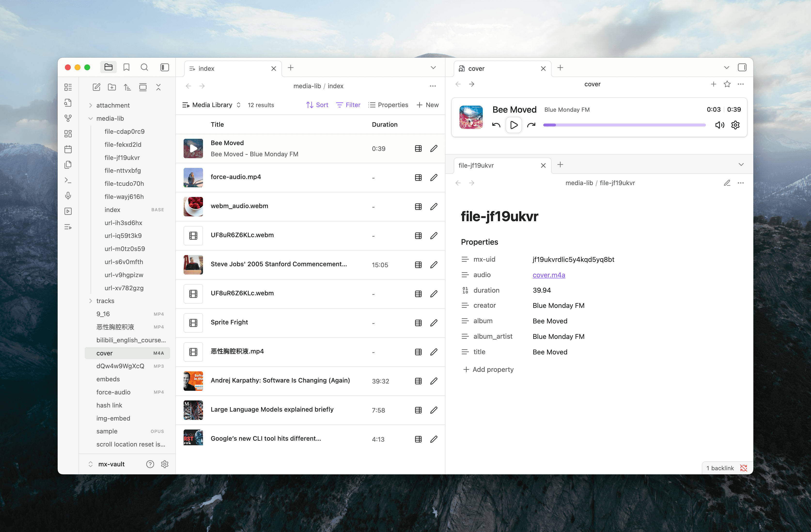811x532 pixels.
Task: Play the Bee Moved audio
Action: click(x=514, y=125)
